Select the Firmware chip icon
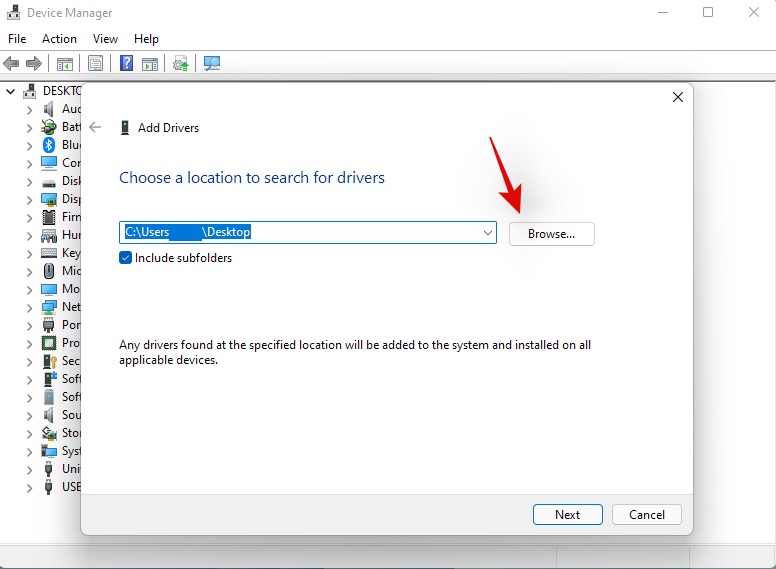 tap(48, 217)
